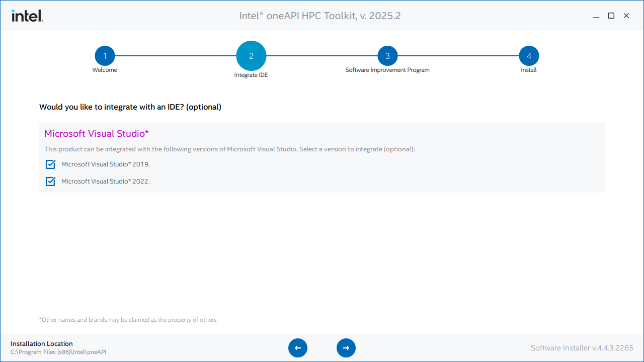
Task: Uncheck Microsoft Visual Studio 2019 integration
Action: (50, 164)
